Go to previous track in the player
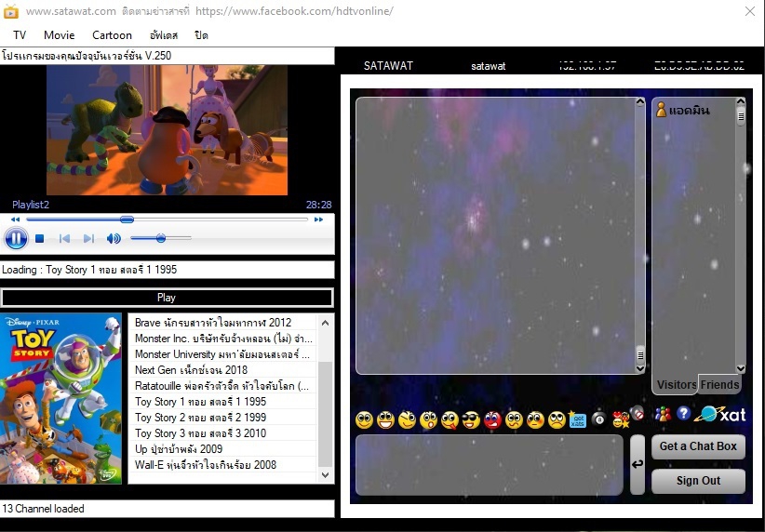 64,238
